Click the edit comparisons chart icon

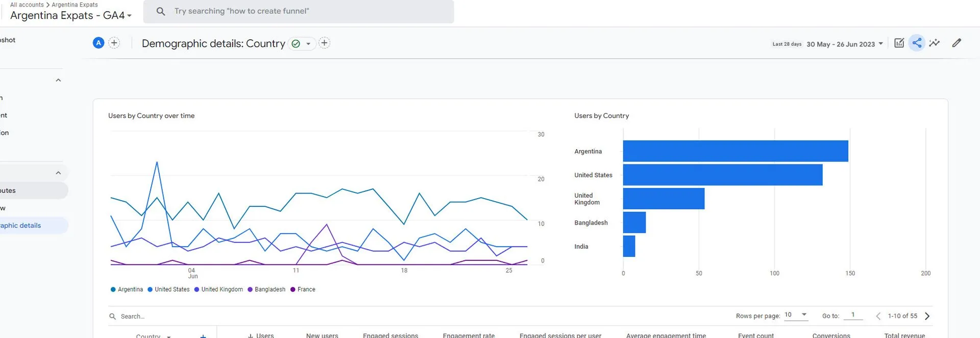click(x=899, y=43)
